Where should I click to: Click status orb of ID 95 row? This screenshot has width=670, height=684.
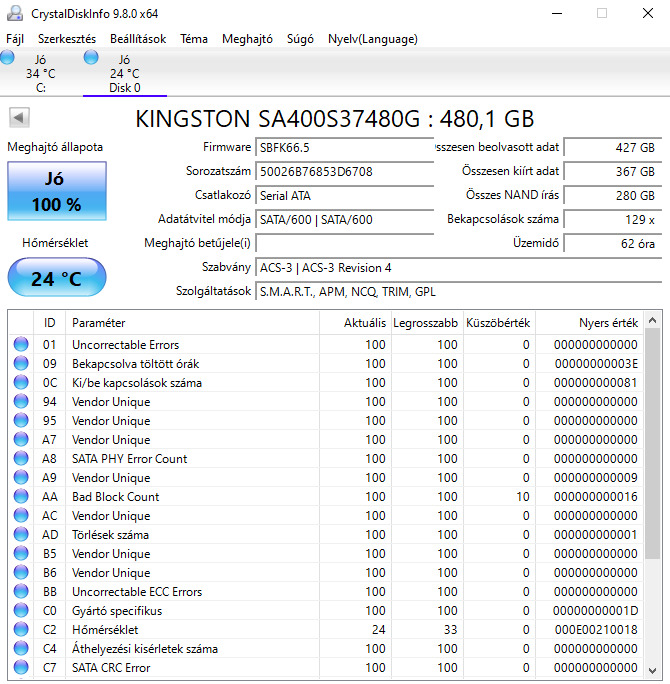21,420
